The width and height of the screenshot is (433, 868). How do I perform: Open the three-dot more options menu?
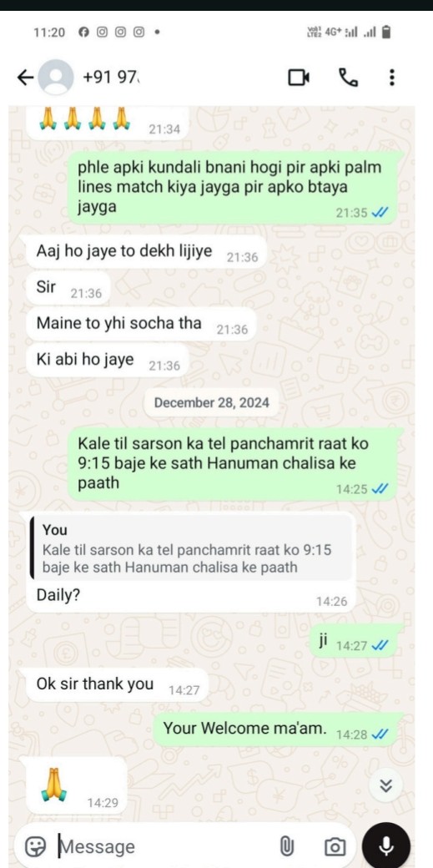[x=392, y=78]
